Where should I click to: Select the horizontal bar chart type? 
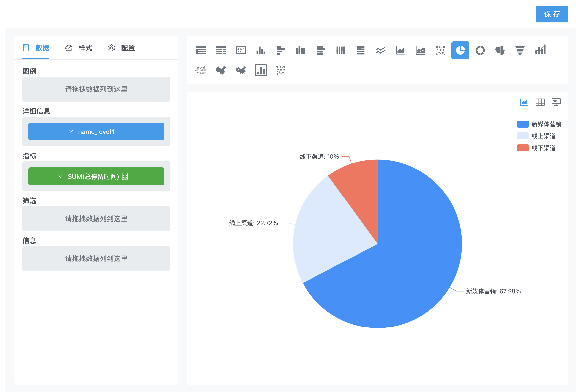pos(281,50)
